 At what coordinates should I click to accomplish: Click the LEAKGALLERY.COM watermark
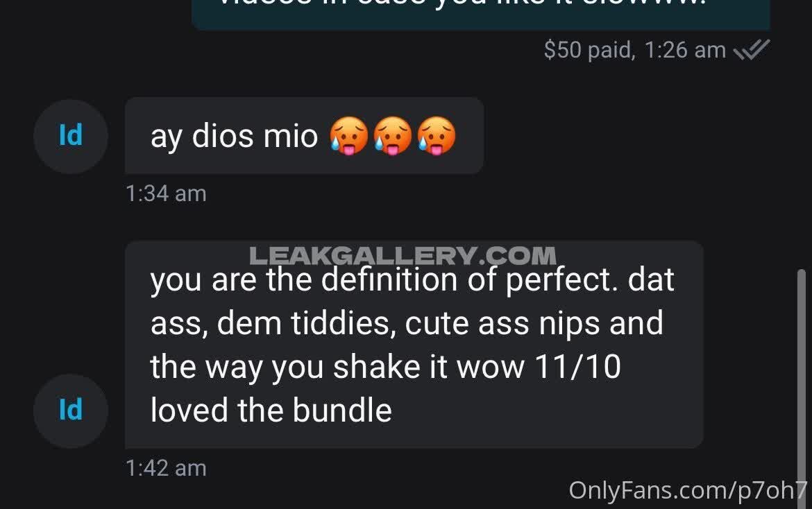tap(403, 255)
